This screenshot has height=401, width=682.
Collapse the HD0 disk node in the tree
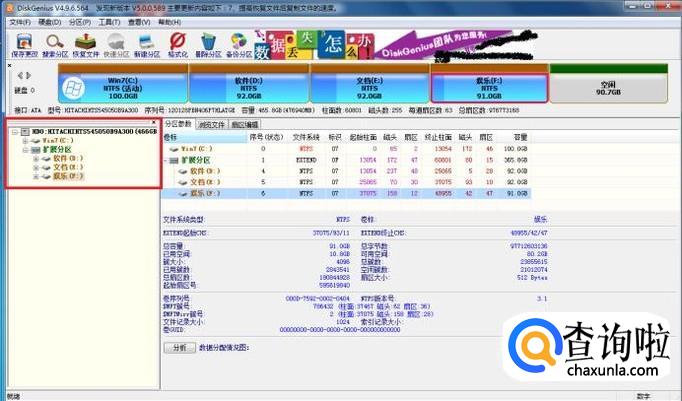15,132
